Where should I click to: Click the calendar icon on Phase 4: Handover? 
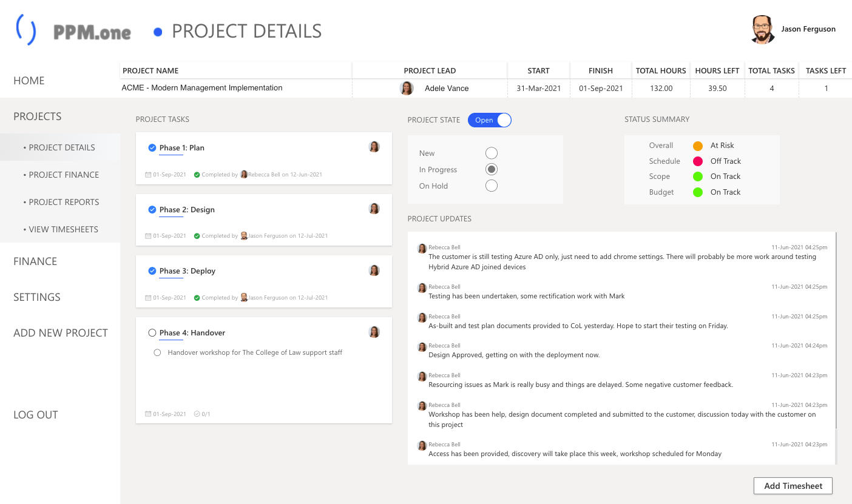point(148,414)
